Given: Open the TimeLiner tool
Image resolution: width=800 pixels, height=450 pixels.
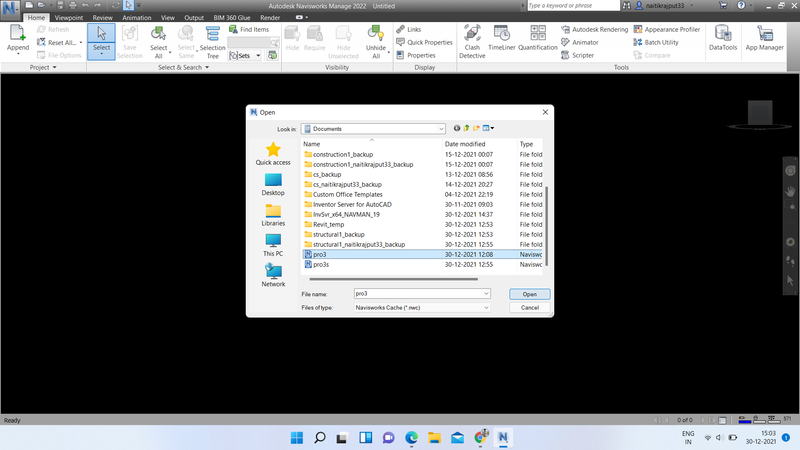Looking at the screenshot, I should (502, 39).
